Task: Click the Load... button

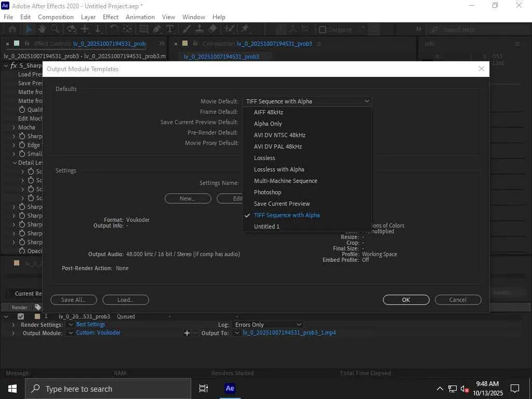Action: coord(126,300)
